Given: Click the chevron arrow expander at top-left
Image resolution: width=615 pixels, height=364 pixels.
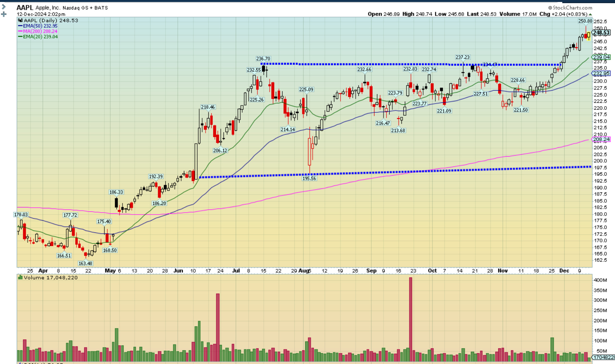Looking at the screenshot, I should 4,7.
